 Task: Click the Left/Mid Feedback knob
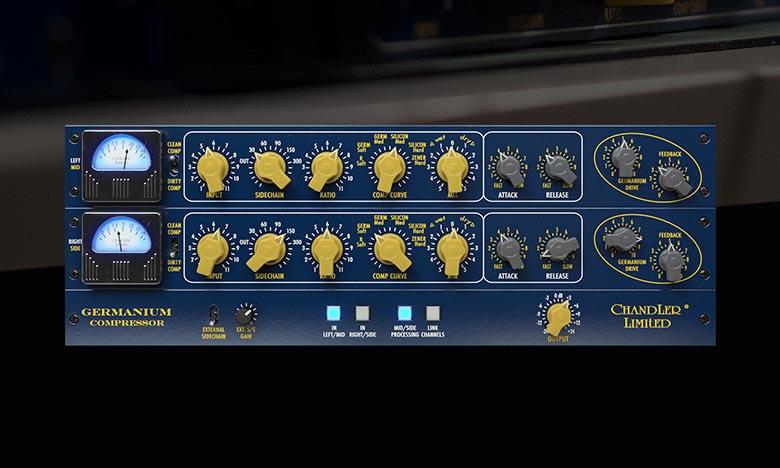[673, 180]
